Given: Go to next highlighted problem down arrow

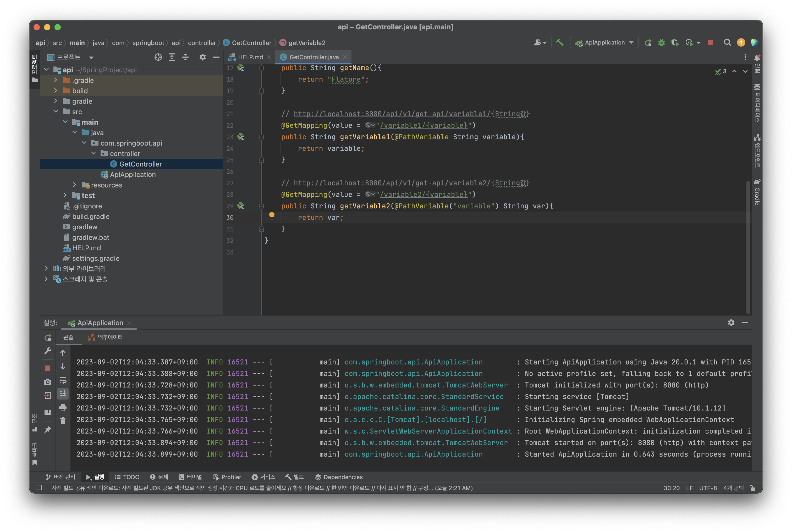Looking at the screenshot, I should [745, 71].
